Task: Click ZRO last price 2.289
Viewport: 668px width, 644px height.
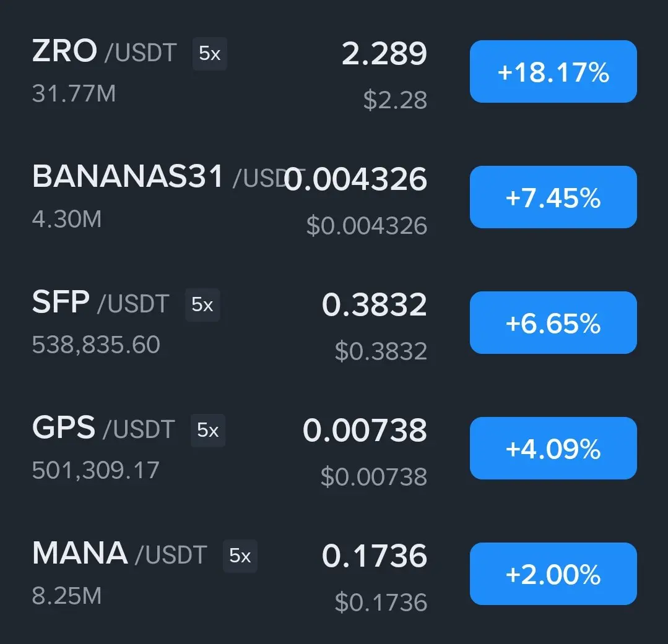Action: coord(384,54)
